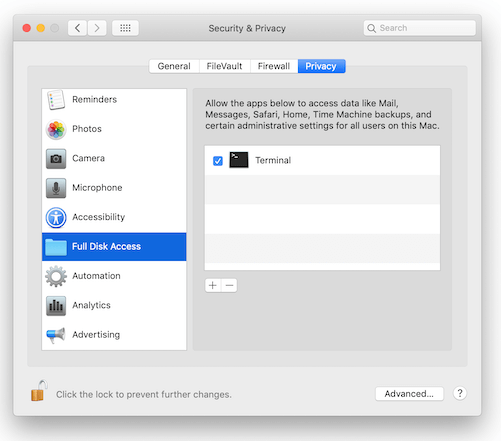The width and height of the screenshot is (501, 441).
Task: Select the Microphone label in list
Action: coord(97,188)
